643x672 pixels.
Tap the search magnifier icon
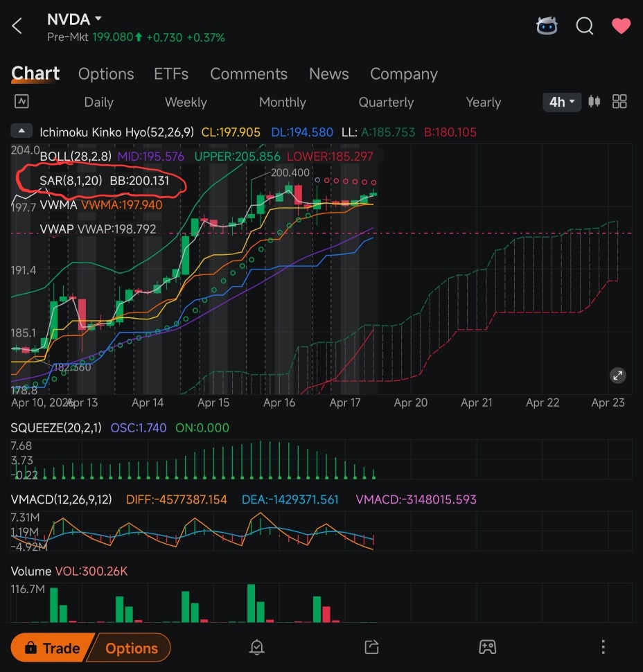click(x=585, y=26)
